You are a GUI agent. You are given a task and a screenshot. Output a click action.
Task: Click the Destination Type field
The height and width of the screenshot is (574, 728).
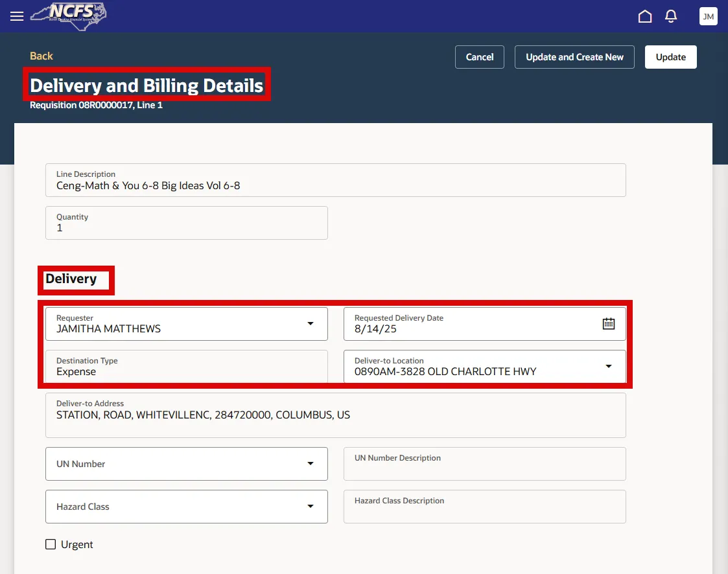click(186, 371)
